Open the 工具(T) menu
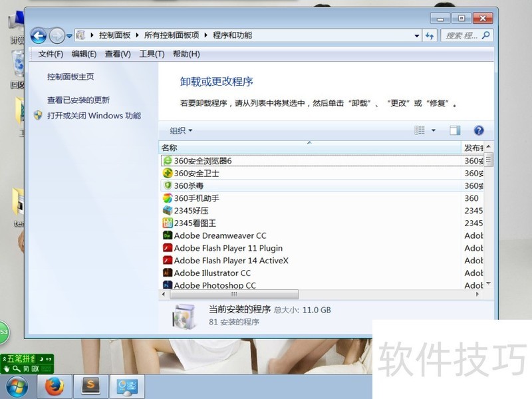Screen dimensions: 532x399 (x=151, y=54)
